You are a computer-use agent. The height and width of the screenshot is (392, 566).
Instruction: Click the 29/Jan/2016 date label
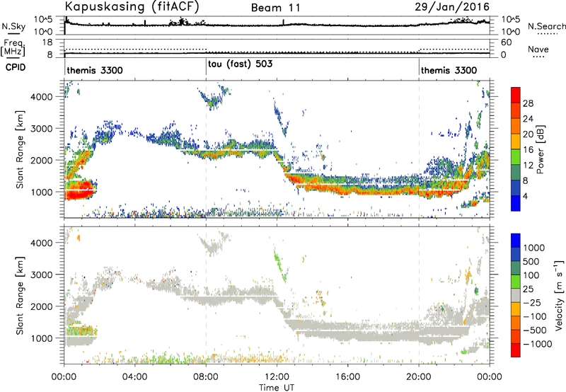452,7
